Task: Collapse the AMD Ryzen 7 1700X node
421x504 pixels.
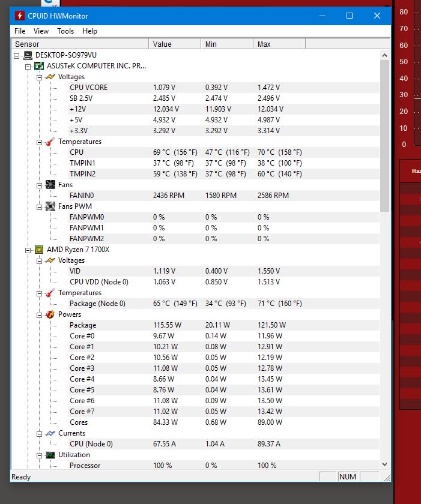Action: coord(28,250)
